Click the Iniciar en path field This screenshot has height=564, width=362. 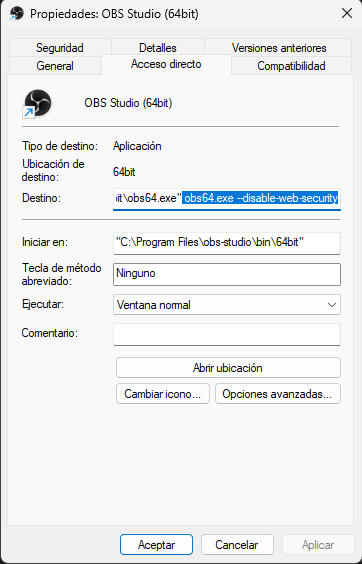(x=227, y=242)
